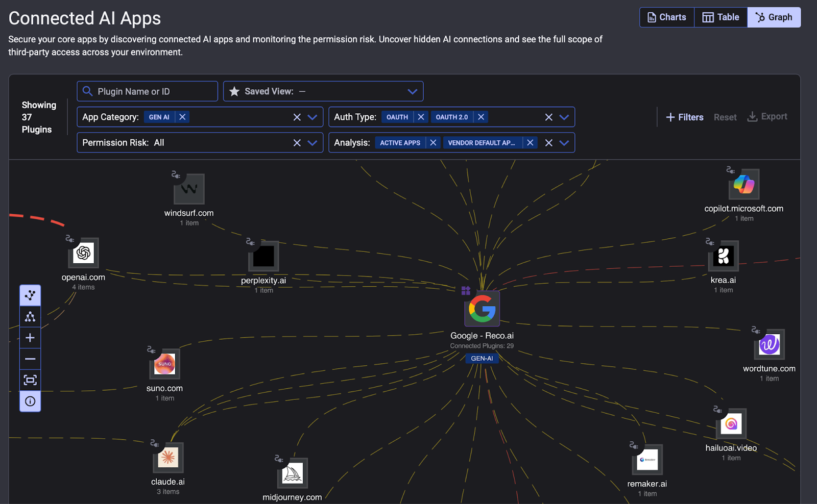Click the openai.com '4 items' label

(x=83, y=287)
